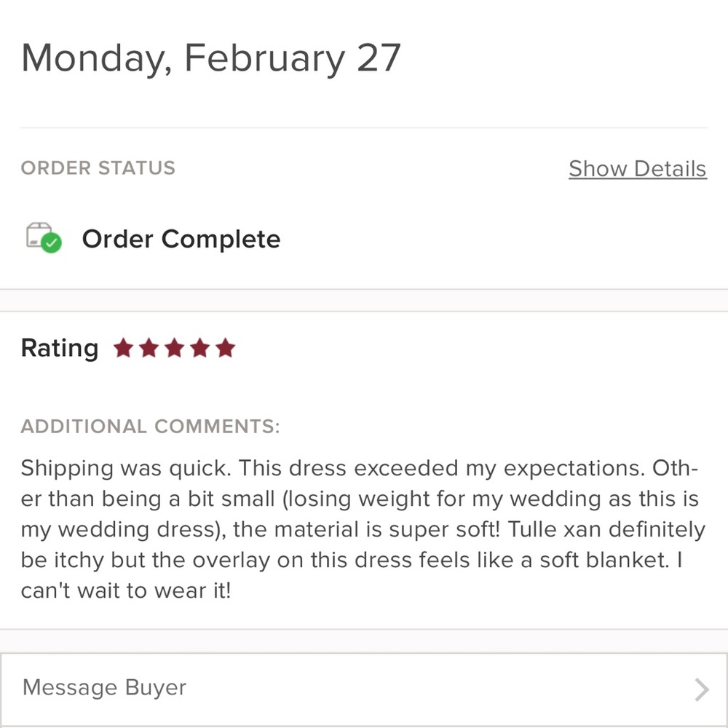728x728 pixels.
Task: Select the first rating star
Action: click(x=124, y=349)
